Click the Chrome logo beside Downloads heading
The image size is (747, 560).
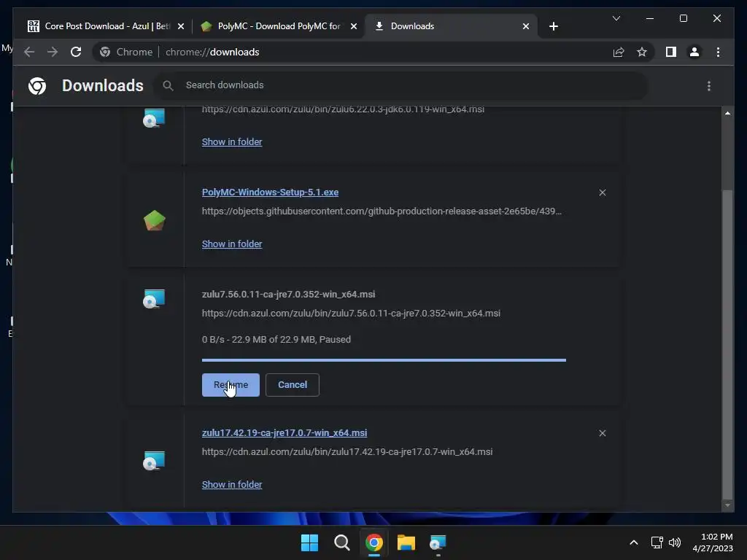click(x=37, y=86)
